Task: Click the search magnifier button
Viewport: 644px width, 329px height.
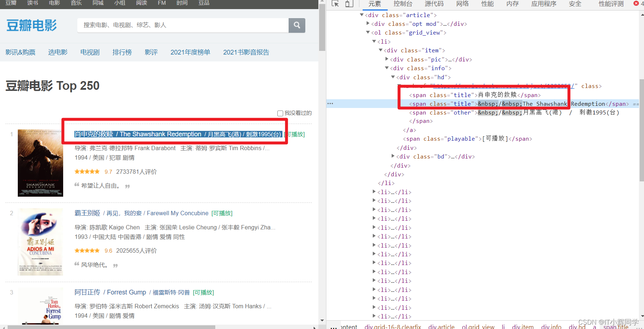Action: [x=297, y=25]
